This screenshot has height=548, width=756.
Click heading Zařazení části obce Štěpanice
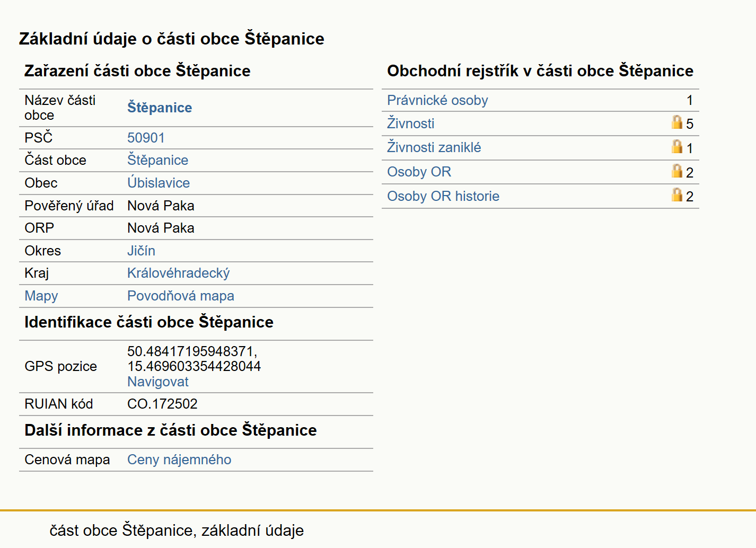pyautogui.click(x=137, y=71)
